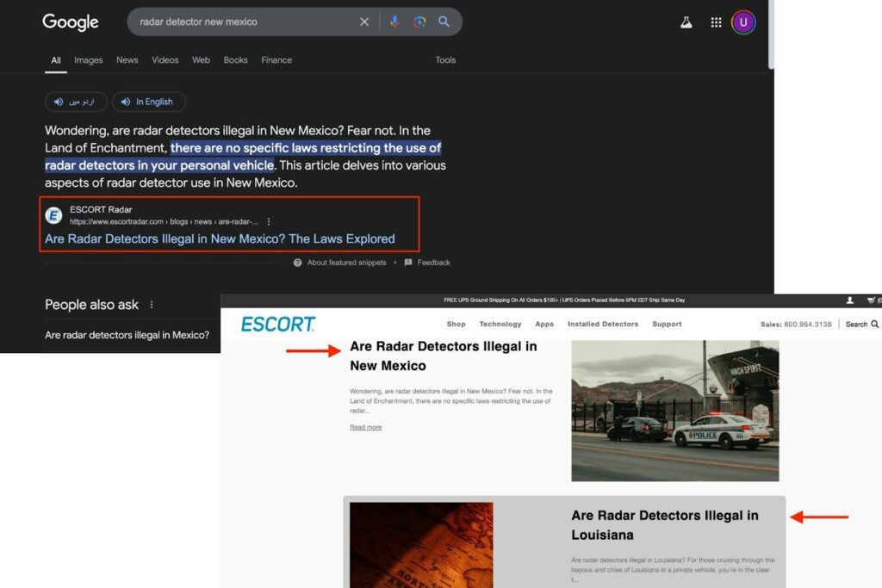Open the Apps menu on the ESCORT site

click(544, 325)
